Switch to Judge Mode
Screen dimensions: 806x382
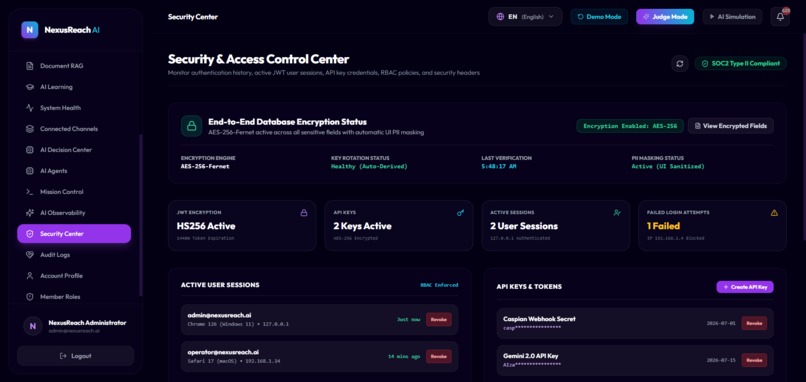(x=665, y=16)
